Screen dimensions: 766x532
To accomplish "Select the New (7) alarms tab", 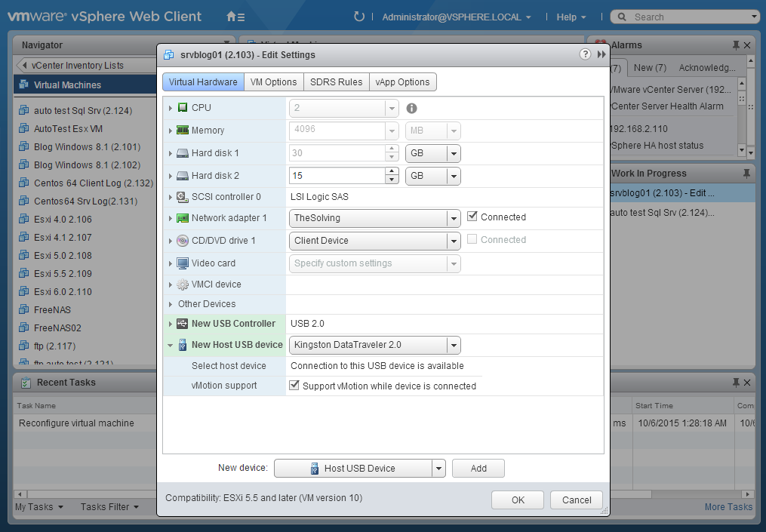I will pyautogui.click(x=650, y=68).
